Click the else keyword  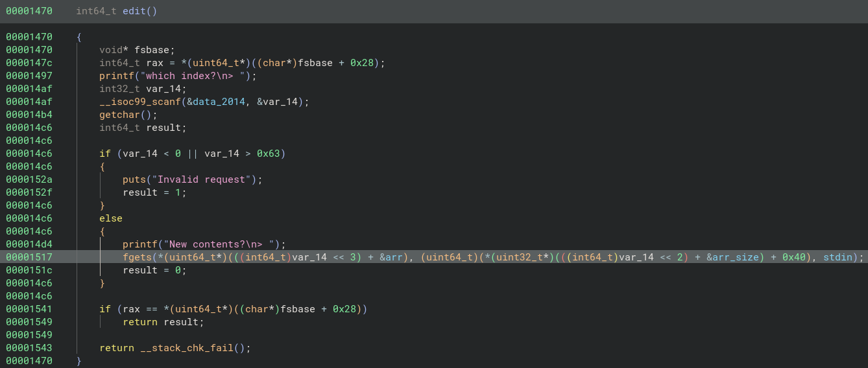pos(111,218)
